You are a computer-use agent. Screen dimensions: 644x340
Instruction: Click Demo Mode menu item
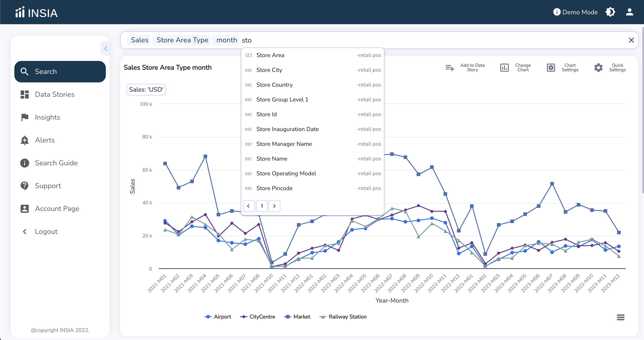tap(574, 12)
